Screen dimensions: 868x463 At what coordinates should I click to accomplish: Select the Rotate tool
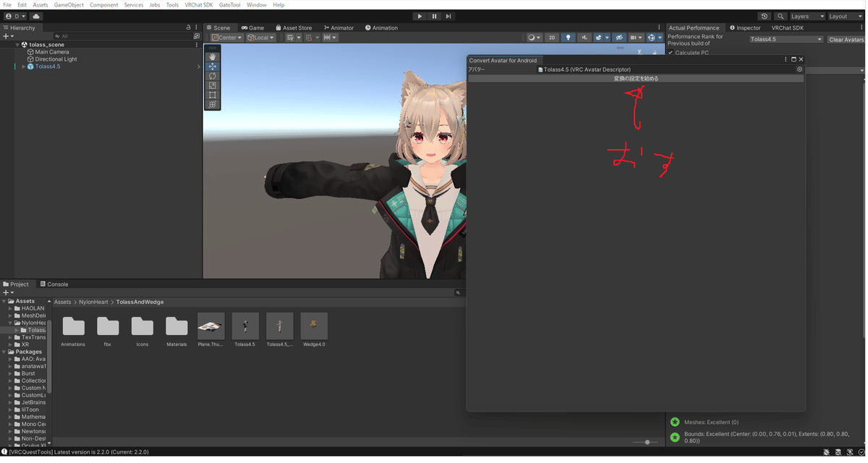(x=212, y=76)
